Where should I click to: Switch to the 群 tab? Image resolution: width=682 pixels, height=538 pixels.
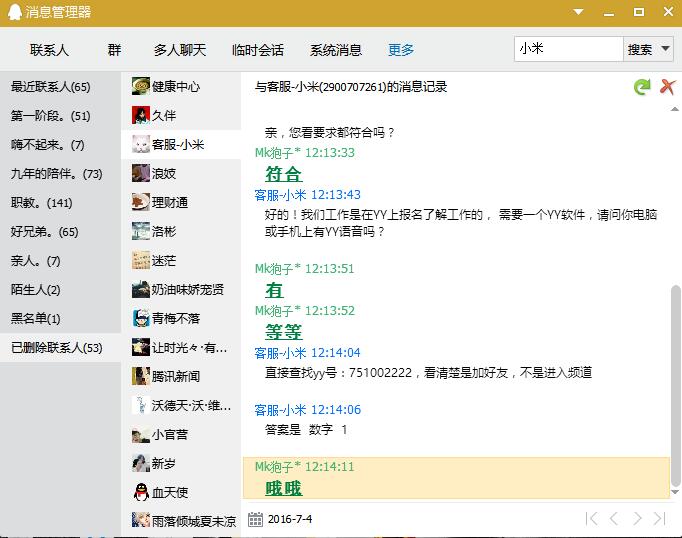click(114, 50)
